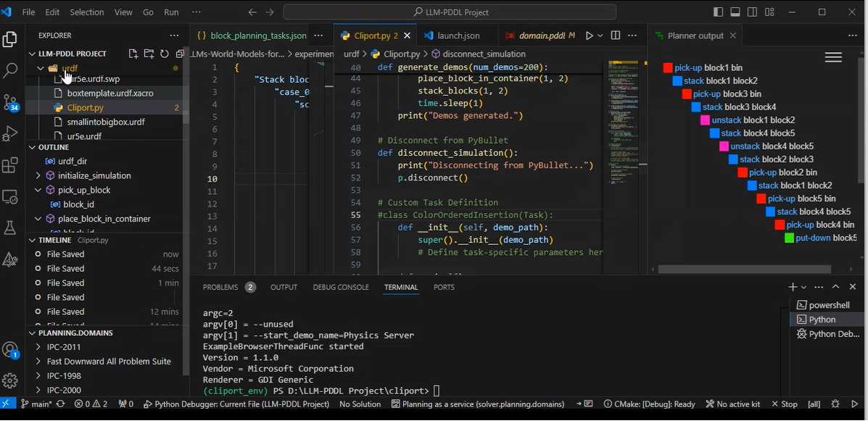
Task: Expand the initialize_simulation outline item
Action: (38, 175)
